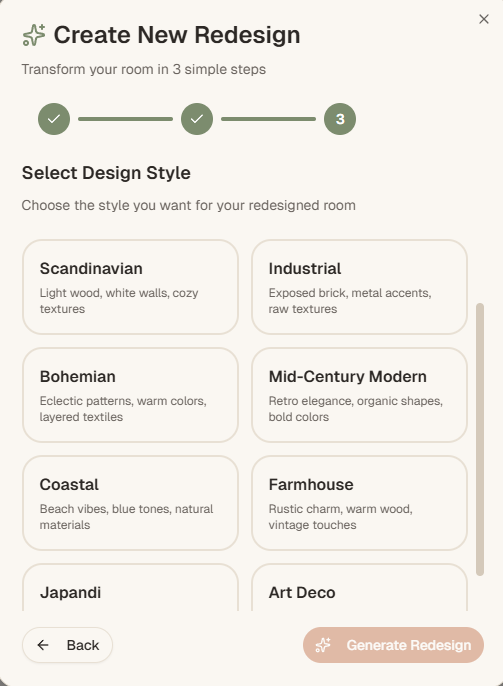This screenshot has height=686, width=503.
Task: Click the sparkle icon beside the dialog title
Action: (x=34, y=35)
